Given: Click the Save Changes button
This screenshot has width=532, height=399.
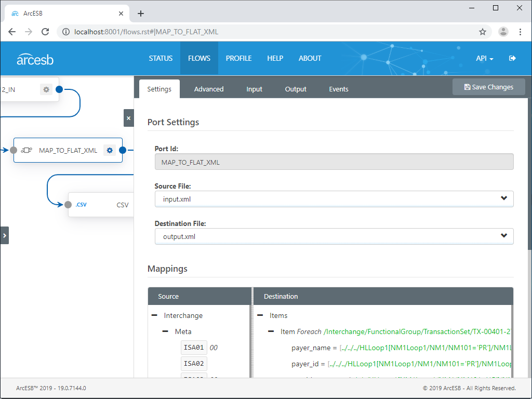Looking at the screenshot, I should point(488,87).
